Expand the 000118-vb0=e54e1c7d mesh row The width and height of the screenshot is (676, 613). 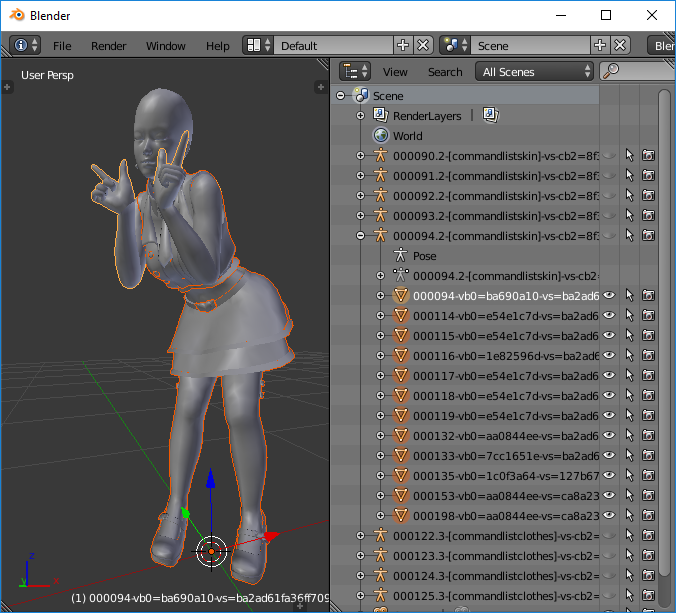(380, 396)
